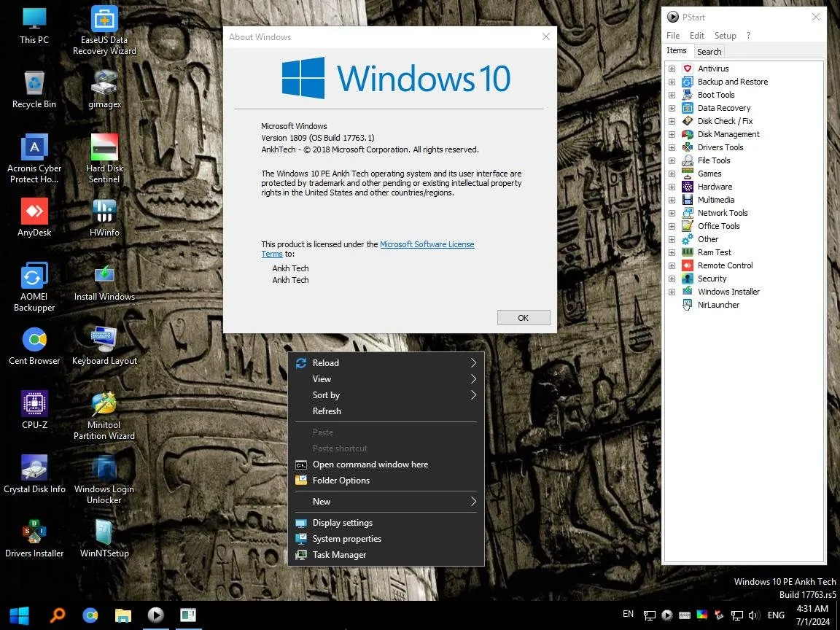
Task: Open EaseUS Data Recovery Wizard from desktop
Action: (x=104, y=22)
